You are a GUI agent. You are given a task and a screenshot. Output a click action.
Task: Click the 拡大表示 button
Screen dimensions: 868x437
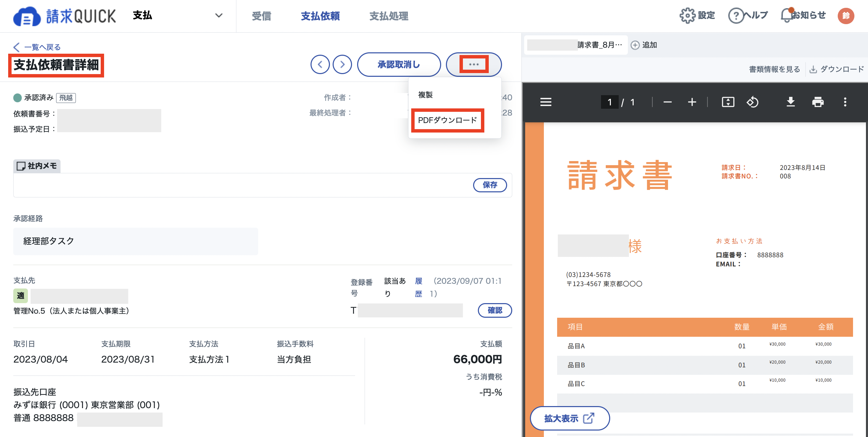pos(570,418)
